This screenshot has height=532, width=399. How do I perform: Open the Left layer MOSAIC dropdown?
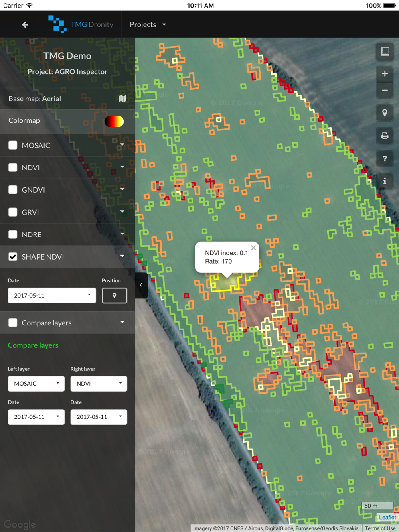point(36,384)
